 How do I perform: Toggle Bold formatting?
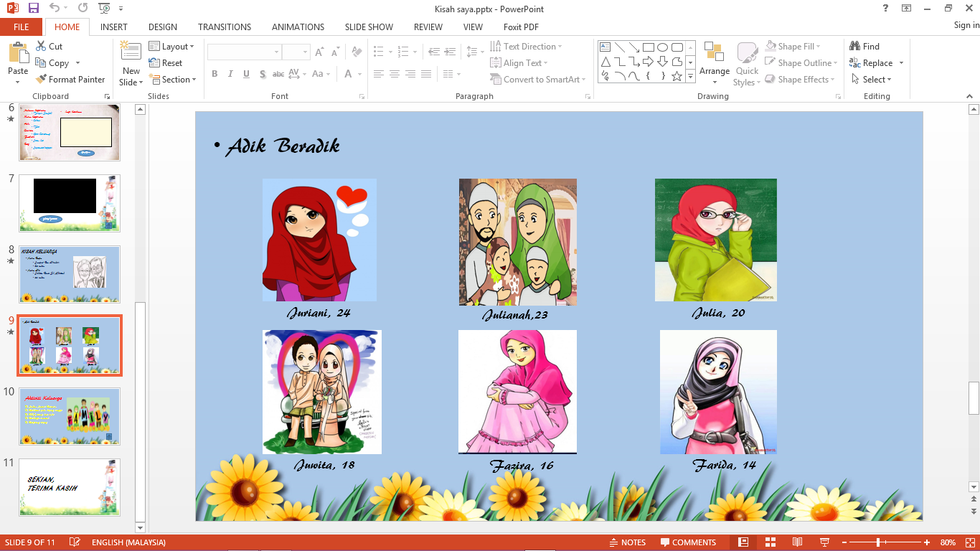pyautogui.click(x=215, y=74)
